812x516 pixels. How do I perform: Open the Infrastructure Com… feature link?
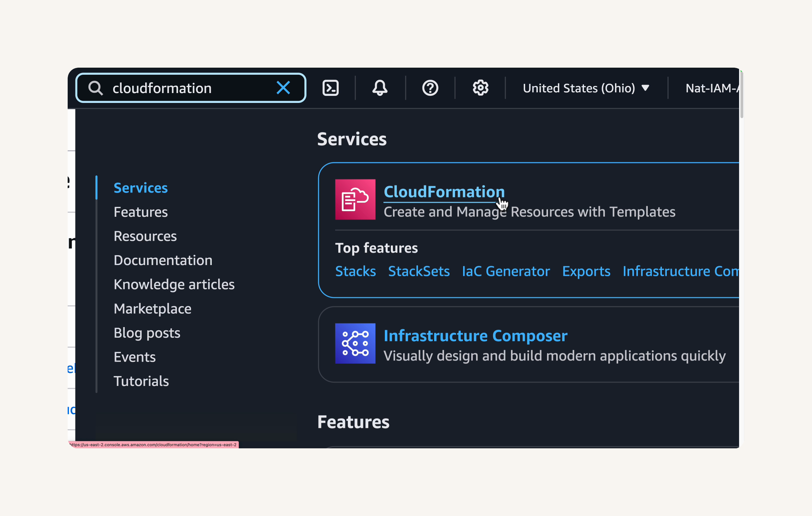click(681, 271)
